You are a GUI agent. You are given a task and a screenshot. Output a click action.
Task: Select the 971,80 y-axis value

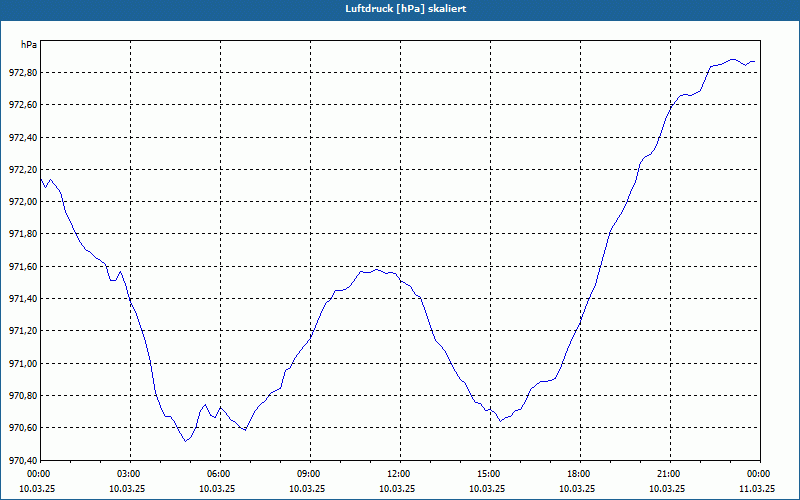[23, 234]
